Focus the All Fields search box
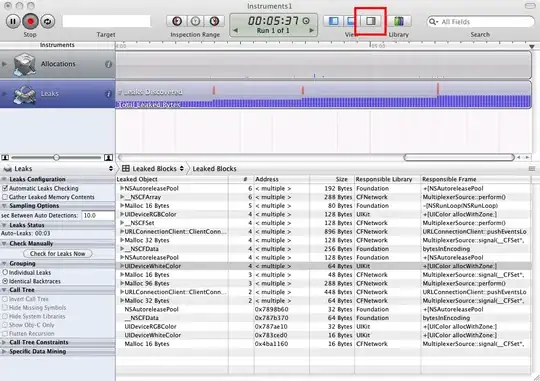This screenshot has width=540, height=381. pyautogui.click(x=480, y=22)
